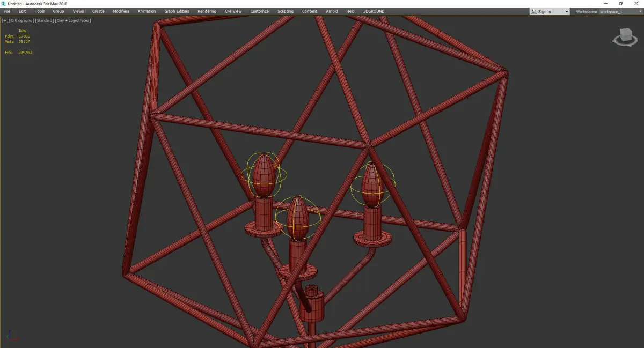Screen dimensions: 644x348
Task: Close the 3ds Max window
Action: click(636, 4)
